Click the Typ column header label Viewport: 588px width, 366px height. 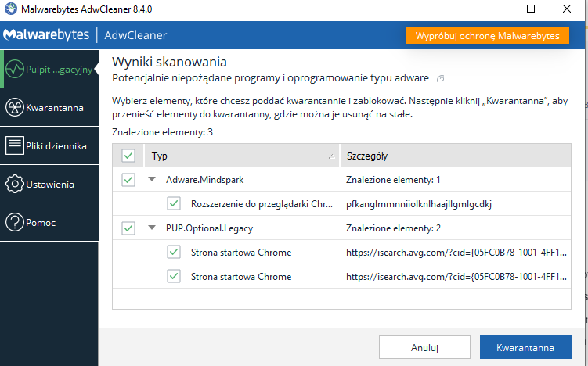click(160, 156)
